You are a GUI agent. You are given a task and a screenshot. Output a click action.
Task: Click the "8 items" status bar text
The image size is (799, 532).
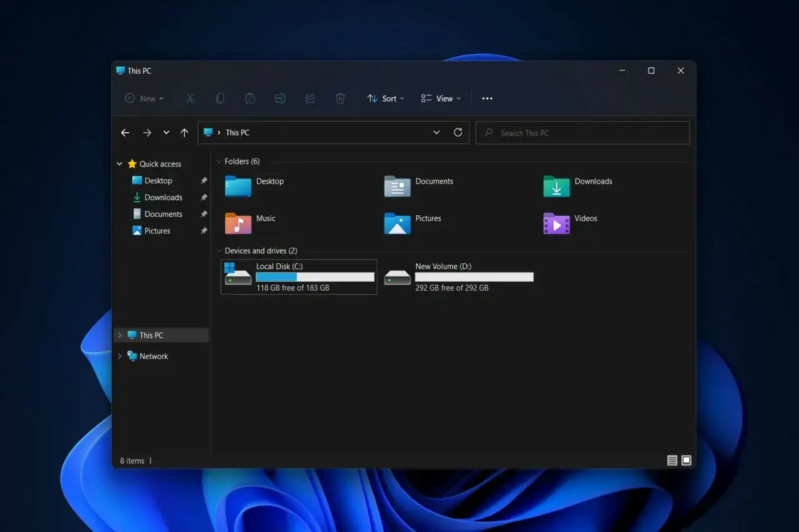pos(132,461)
